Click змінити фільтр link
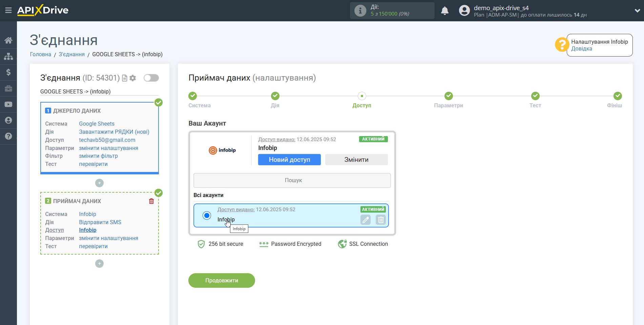The height and width of the screenshot is (325, 644). [x=98, y=156]
